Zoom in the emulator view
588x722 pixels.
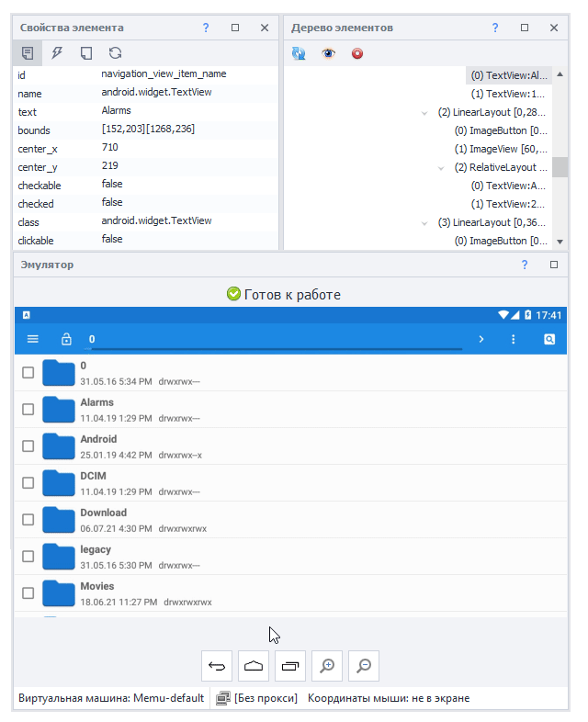click(x=327, y=665)
